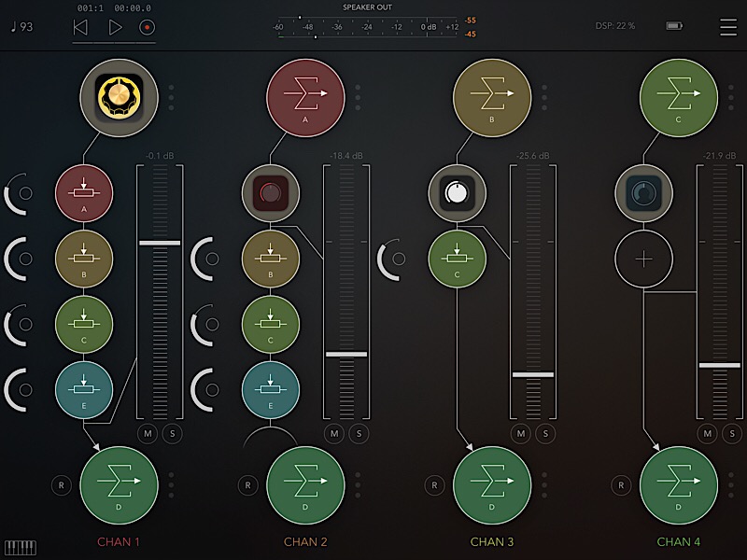Start recording with the red Record button
Viewport: 747px width, 560px height.
coord(146,27)
